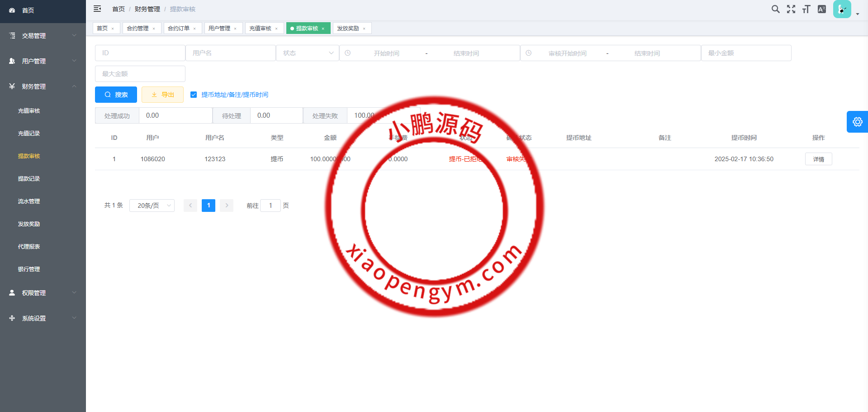Viewport: 868px width, 412px height.
Task: Close the 充值审核 tab
Action: pyautogui.click(x=276, y=29)
